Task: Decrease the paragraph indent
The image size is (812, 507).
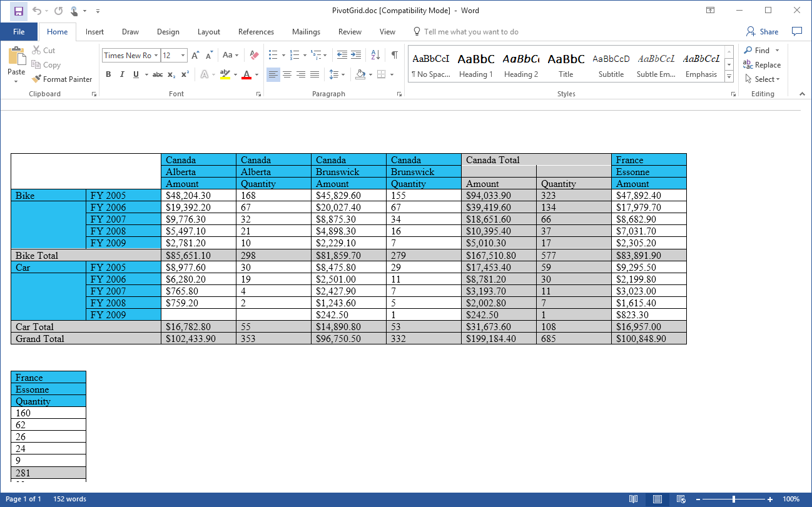Action: (x=342, y=55)
